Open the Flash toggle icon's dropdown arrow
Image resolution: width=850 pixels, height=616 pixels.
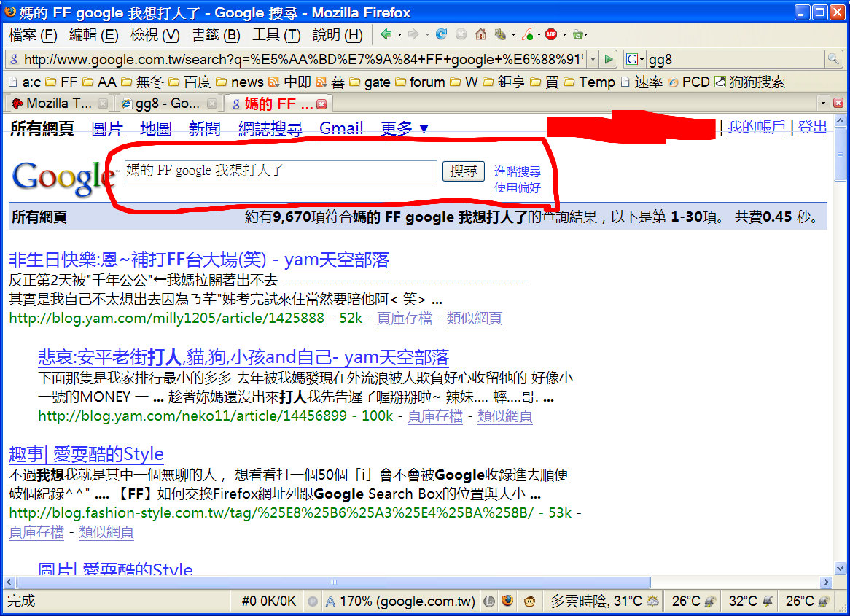pyautogui.click(x=538, y=35)
